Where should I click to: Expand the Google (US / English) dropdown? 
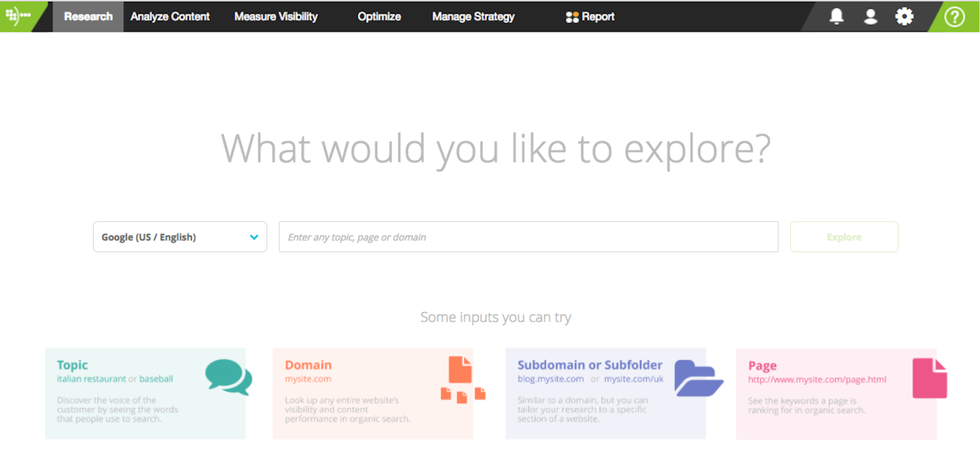pos(180,237)
